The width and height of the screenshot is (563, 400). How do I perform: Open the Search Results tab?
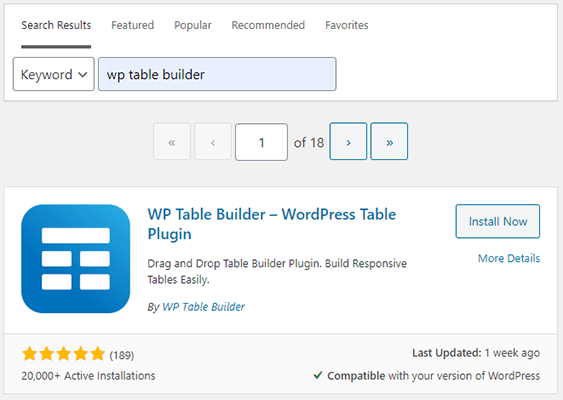(x=56, y=25)
